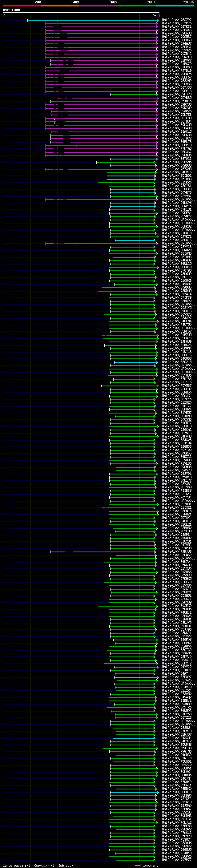Open hit UniRef100_Q12GL3

tap(177, 802)
